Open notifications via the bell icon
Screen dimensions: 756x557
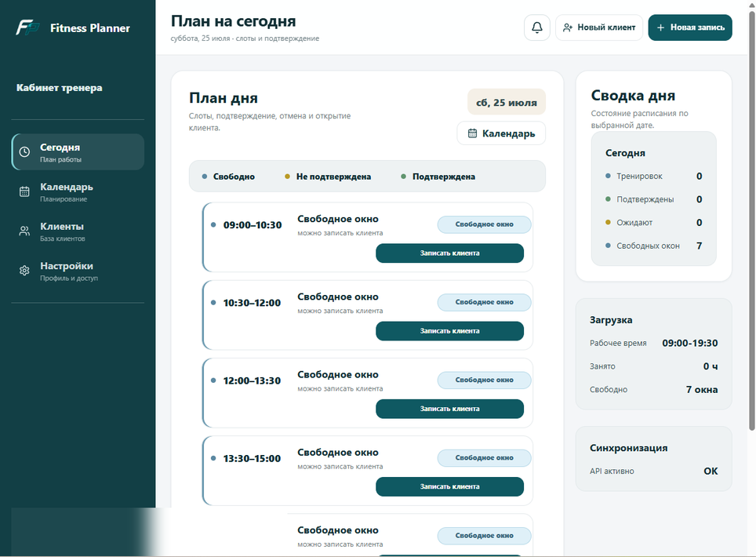point(536,27)
